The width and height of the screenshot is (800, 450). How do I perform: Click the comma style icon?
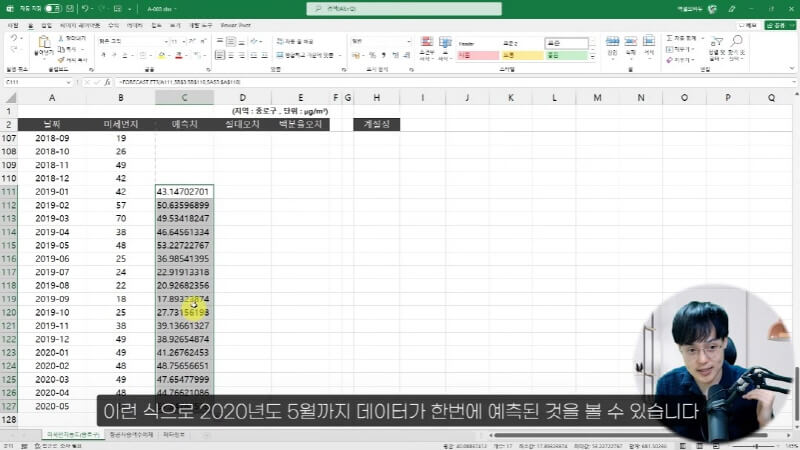tap(384, 55)
